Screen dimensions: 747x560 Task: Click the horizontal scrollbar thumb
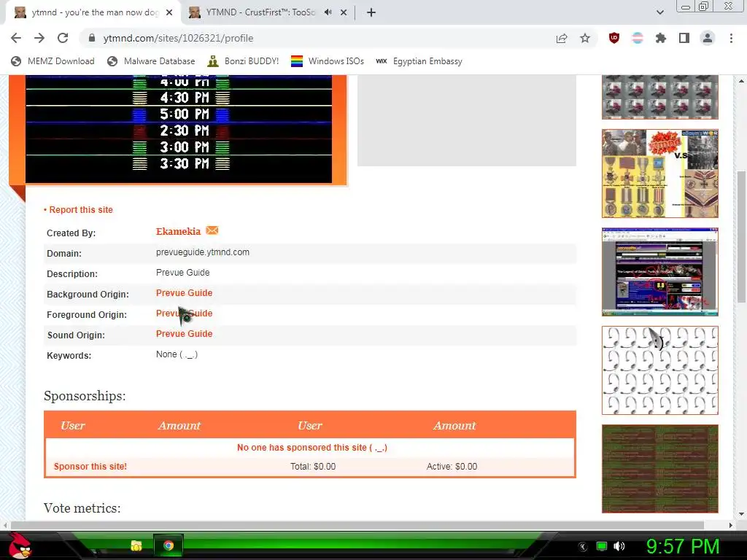pos(357,525)
